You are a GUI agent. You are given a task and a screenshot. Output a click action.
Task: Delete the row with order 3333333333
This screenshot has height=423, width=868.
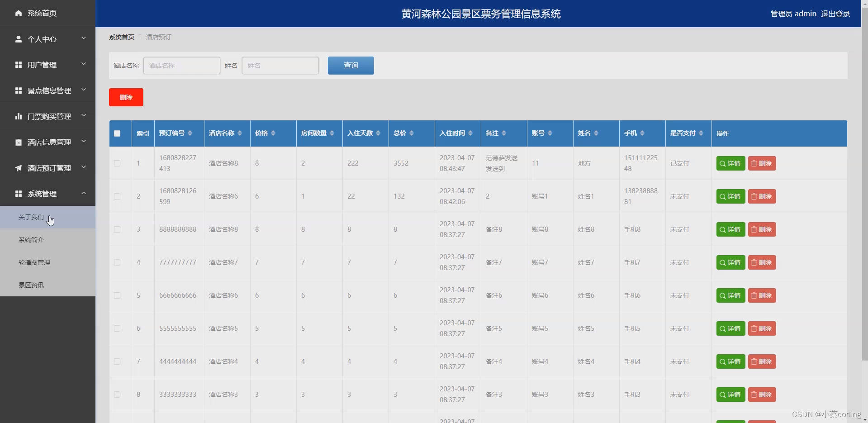coord(762,394)
